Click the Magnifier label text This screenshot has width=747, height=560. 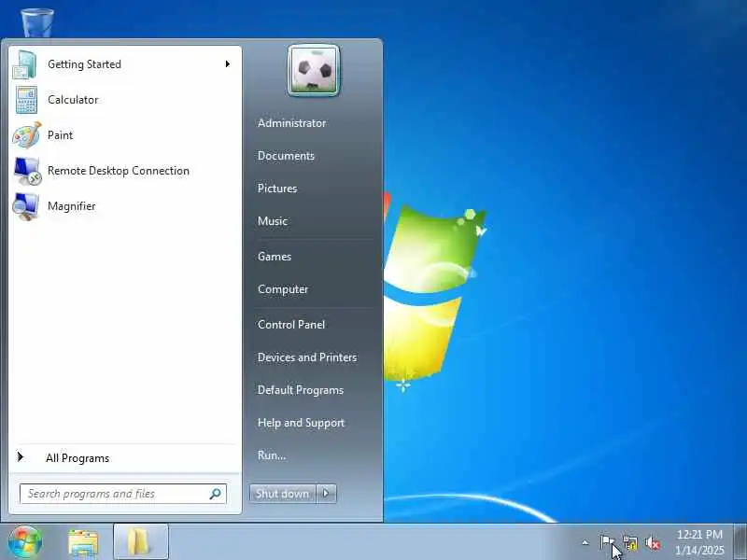72,206
